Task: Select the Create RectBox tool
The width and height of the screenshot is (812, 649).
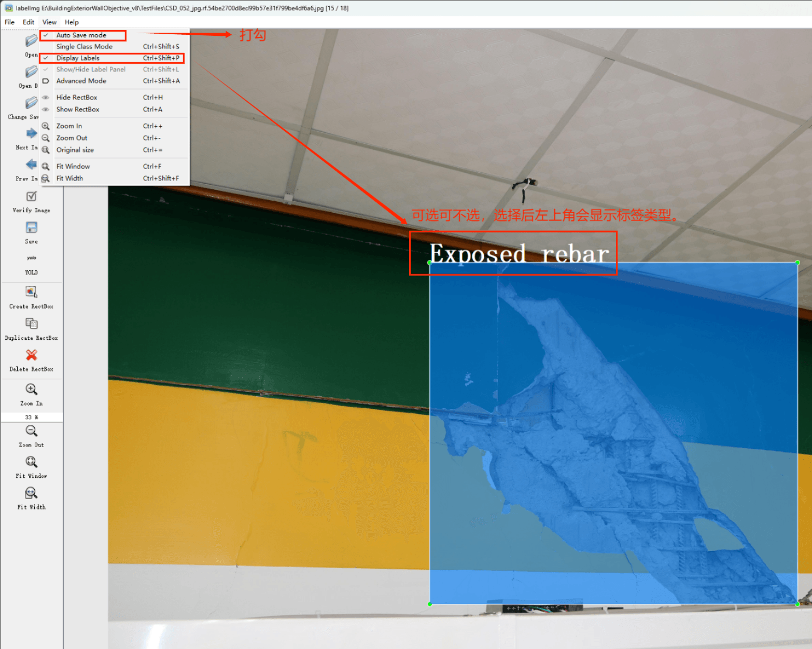Action: click(31, 293)
